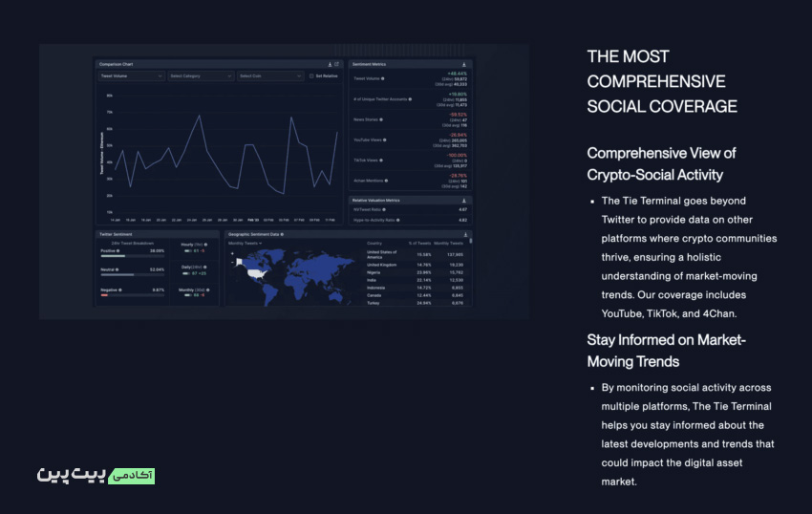Click info icon next to Hype-to-Activity Ratio
812x514 pixels.
pyautogui.click(x=397, y=220)
